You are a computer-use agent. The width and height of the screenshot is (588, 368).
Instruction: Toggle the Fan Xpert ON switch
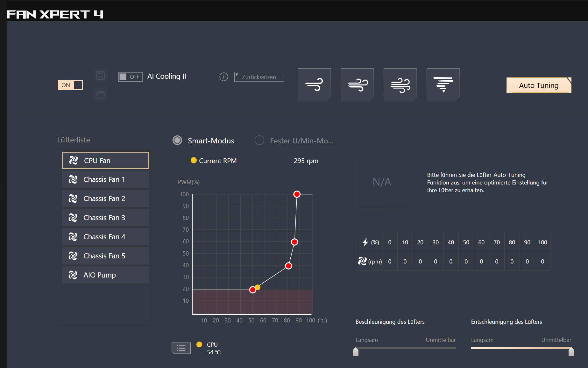coord(70,85)
